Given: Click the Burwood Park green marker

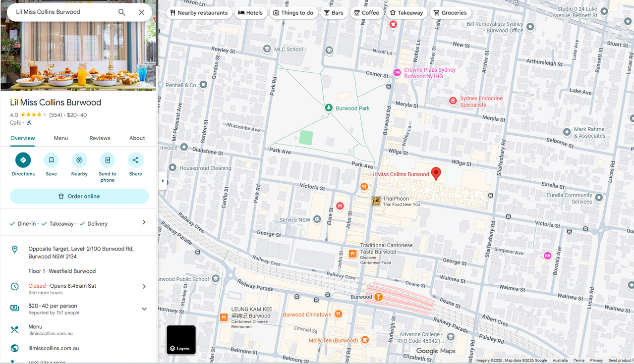Looking at the screenshot, I should click(328, 107).
